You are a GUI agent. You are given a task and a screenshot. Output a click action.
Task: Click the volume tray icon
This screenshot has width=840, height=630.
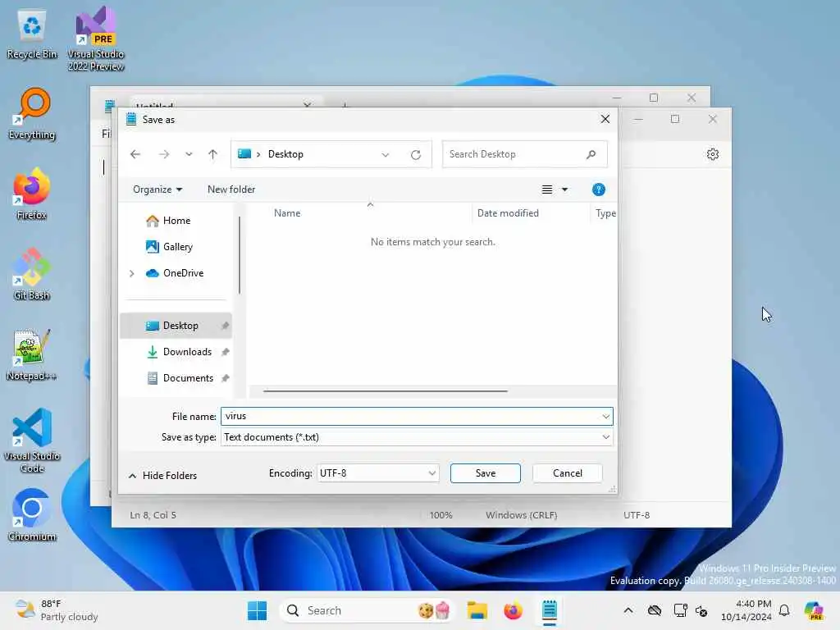pos(701,610)
